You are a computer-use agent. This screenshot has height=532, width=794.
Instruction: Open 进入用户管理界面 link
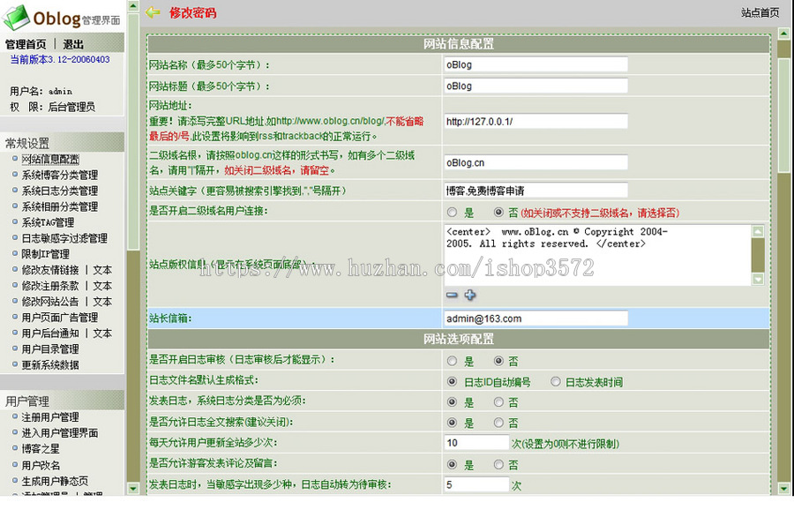(x=62, y=434)
